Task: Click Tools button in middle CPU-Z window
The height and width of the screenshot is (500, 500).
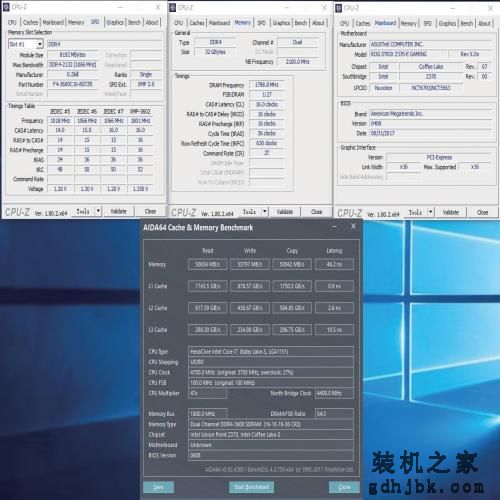Action: tap(250, 212)
